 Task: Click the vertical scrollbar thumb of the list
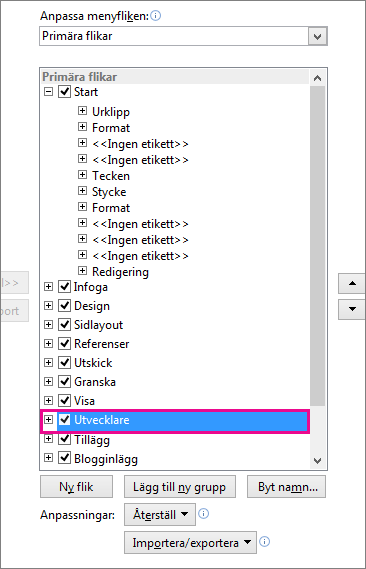pyautogui.click(x=317, y=246)
